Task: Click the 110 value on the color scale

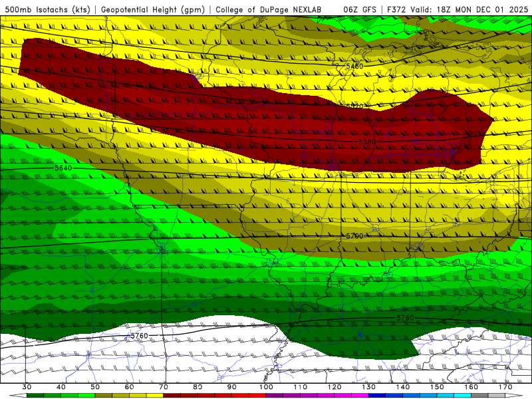Action: click(x=301, y=387)
